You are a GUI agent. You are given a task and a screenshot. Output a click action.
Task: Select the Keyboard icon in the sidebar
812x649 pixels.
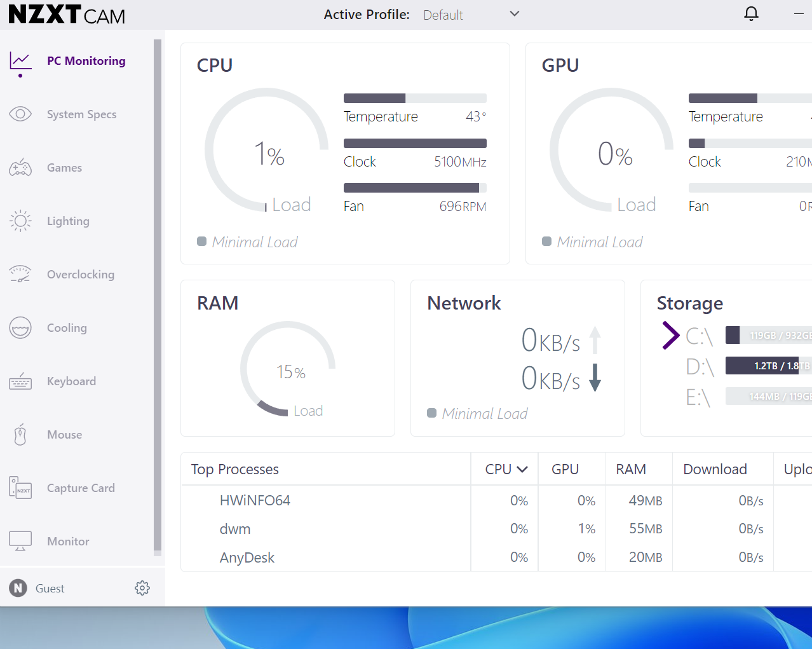(x=20, y=381)
